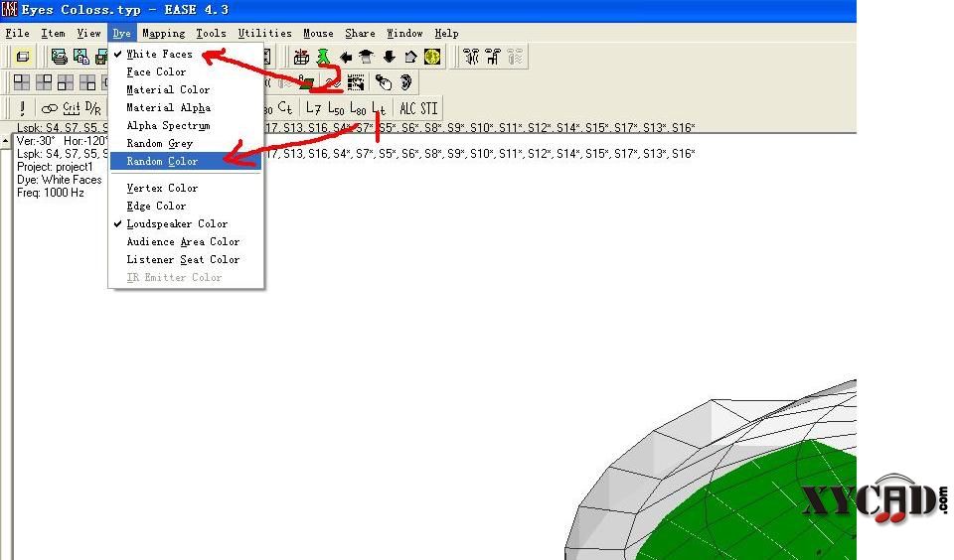Click the mouse hand pointer icon

[384, 82]
